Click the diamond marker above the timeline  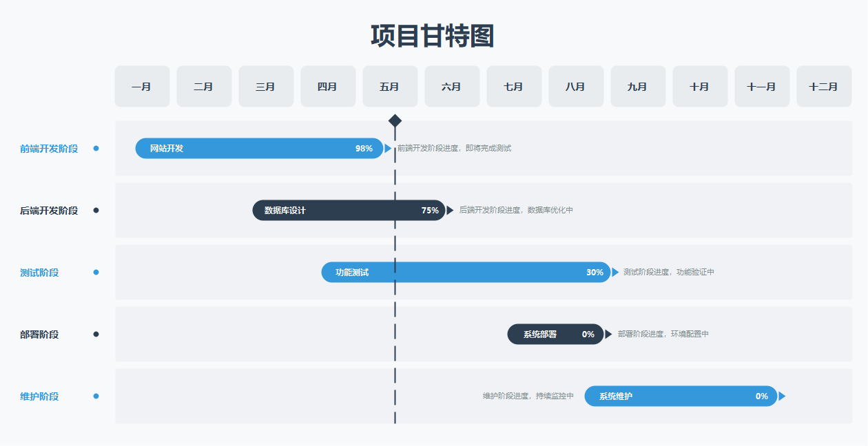click(x=395, y=120)
